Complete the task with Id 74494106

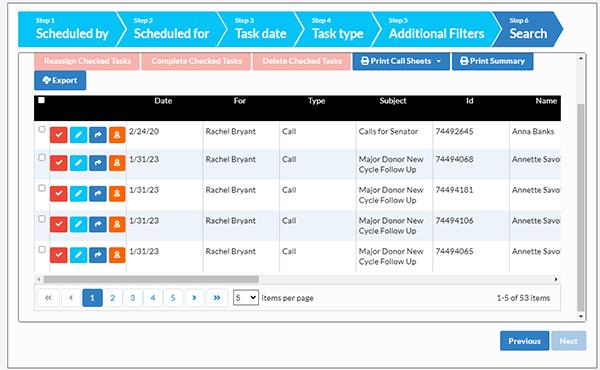(59, 224)
